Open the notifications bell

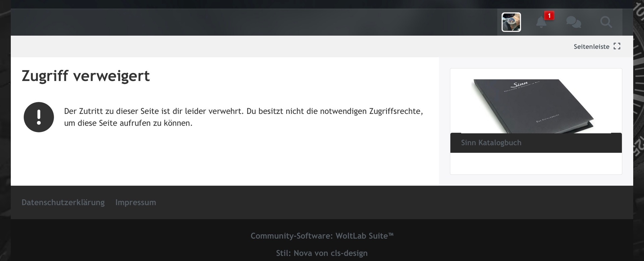click(x=541, y=23)
